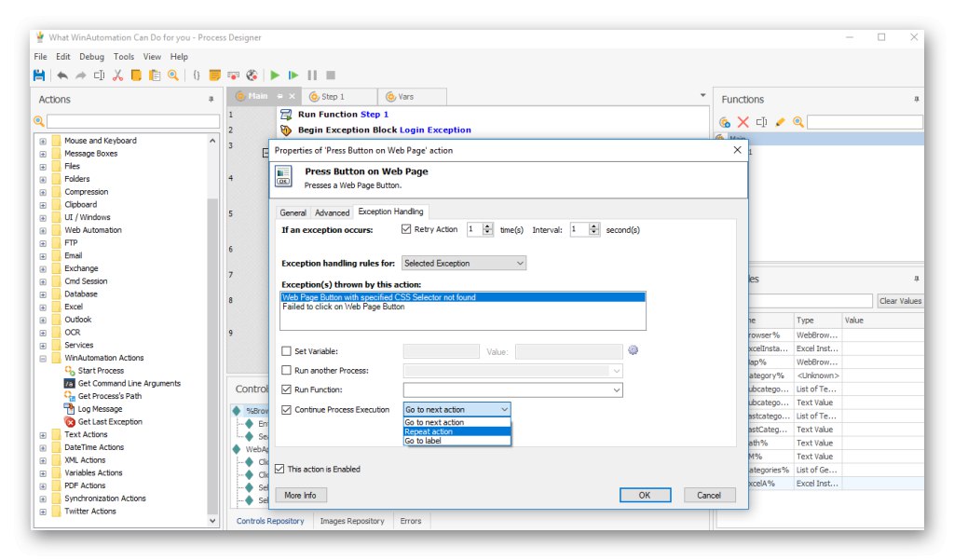The height and width of the screenshot is (560, 954).
Task: Open the Debug menu
Action: (x=92, y=57)
